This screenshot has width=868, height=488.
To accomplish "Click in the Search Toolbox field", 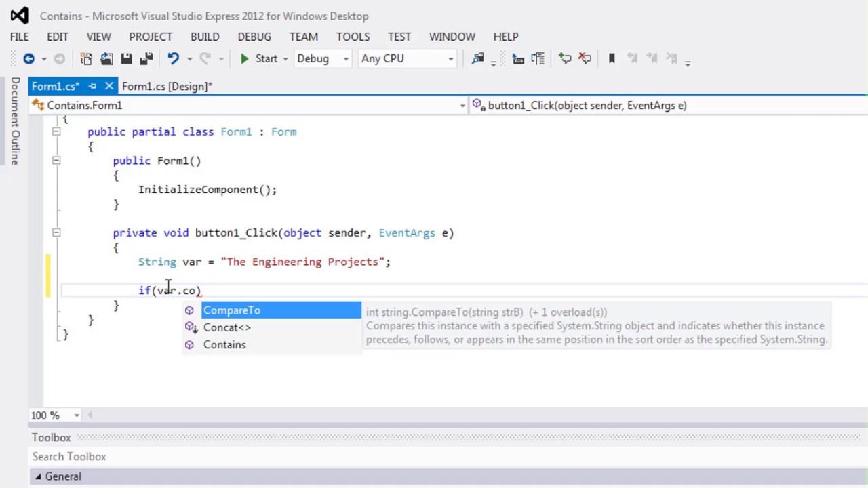I will click(x=448, y=457).
